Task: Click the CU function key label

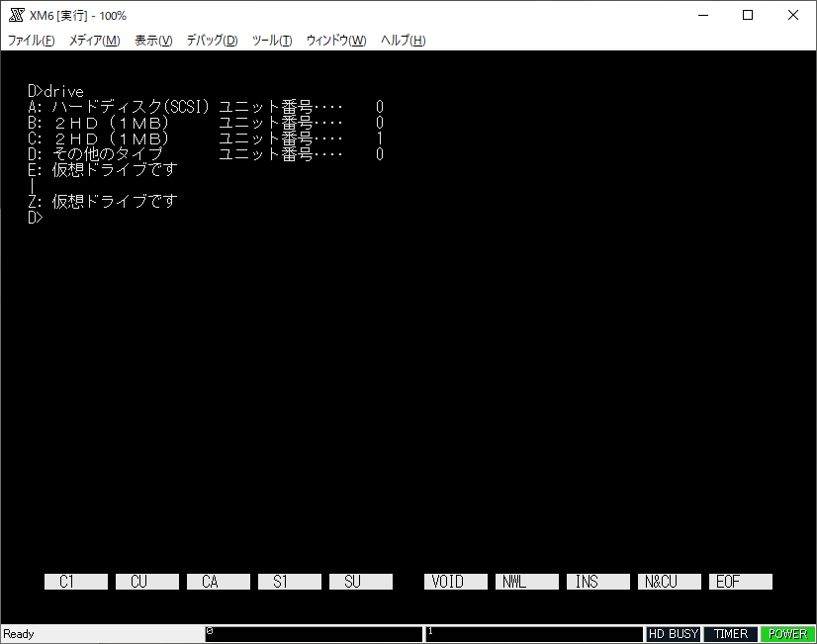Action: [147, 582]
